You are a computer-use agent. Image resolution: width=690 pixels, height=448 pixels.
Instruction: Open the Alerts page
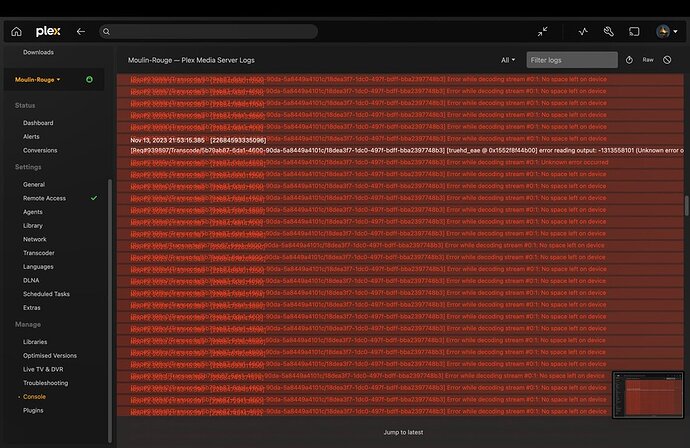click(31, 136)
